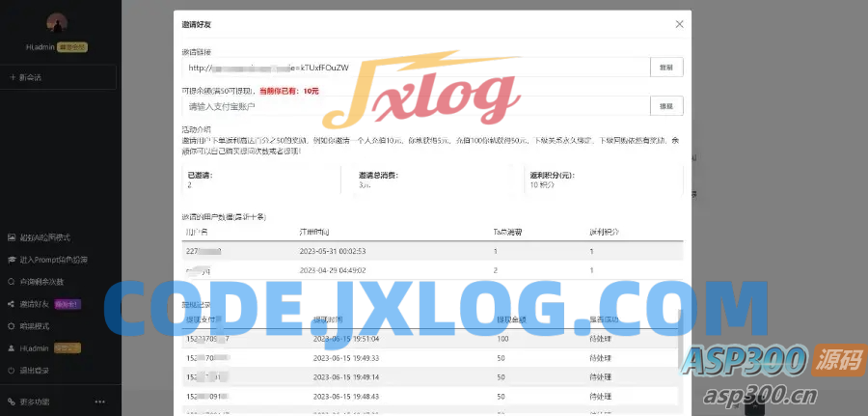Screen dimensions: 868x416
Task: Click the 复制 button beside invite link
Action: pos(665,68)
